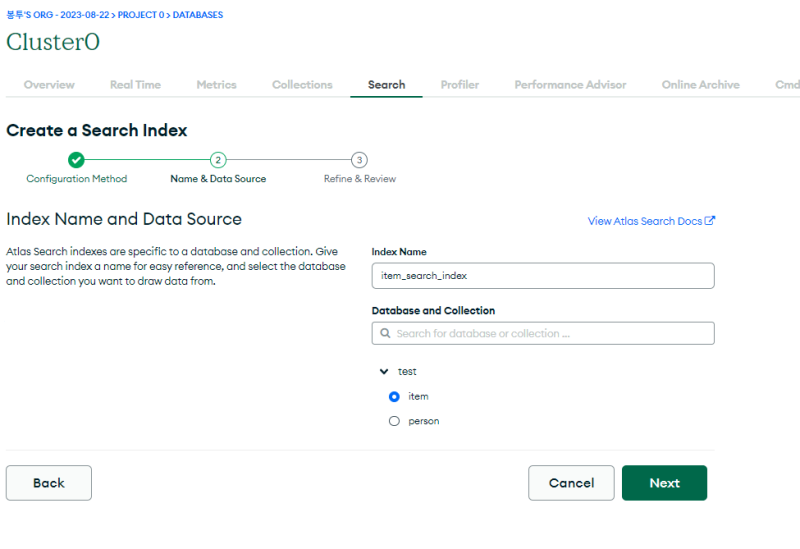Click the step 3 Refine & Review circle
Screen dimensions: 800x549
360,160
